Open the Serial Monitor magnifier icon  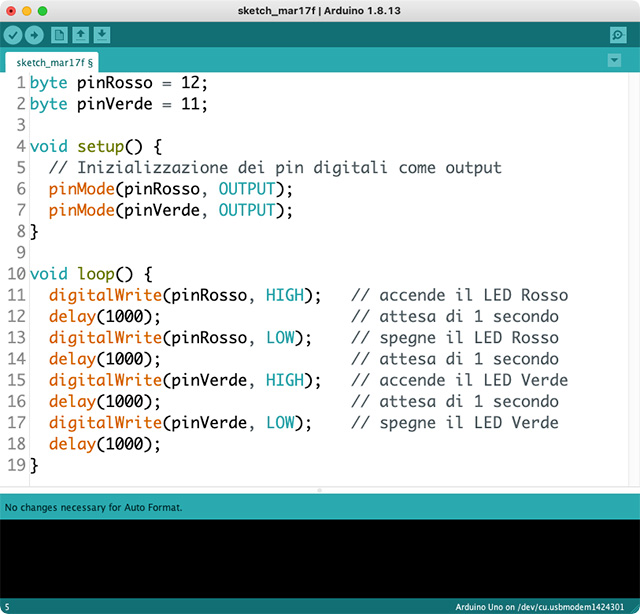[617, 35]
